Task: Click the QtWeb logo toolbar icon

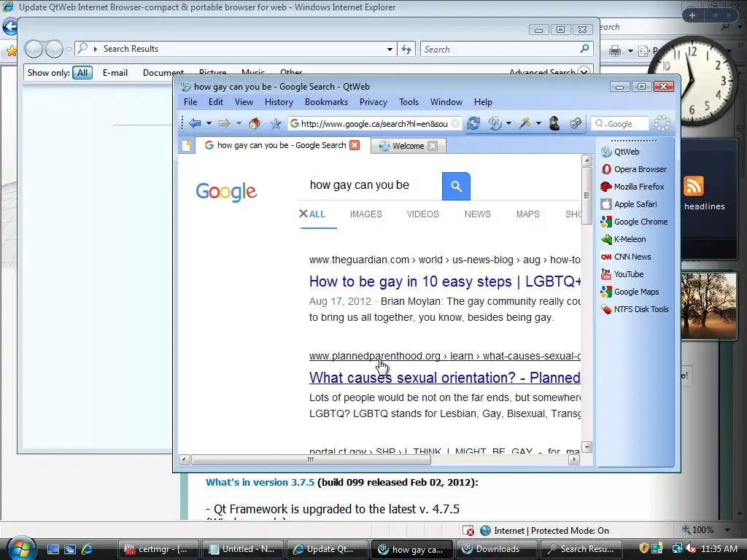Action: [x=495, y=124]
